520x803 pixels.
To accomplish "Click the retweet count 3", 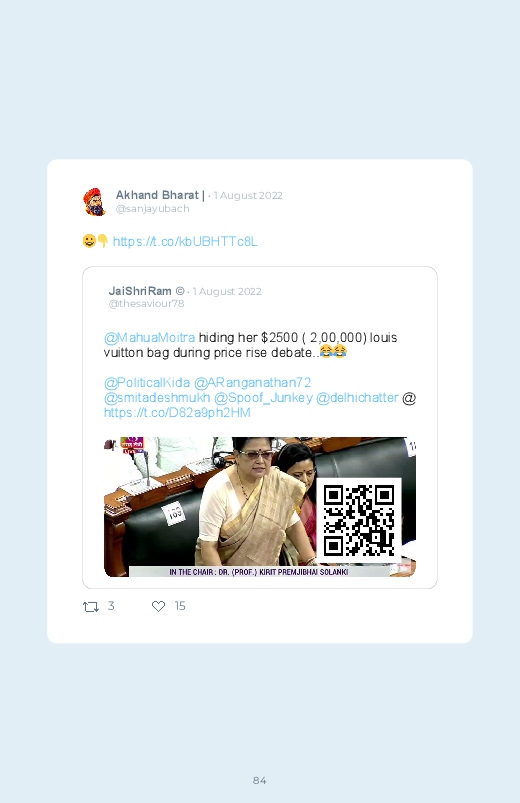I will [x=111, y=606].
